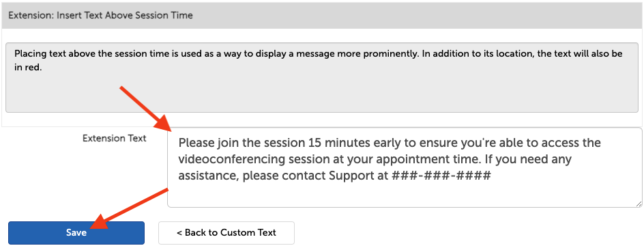Click the Extension Text field label
644x248 pixels.
click(114, 138)
